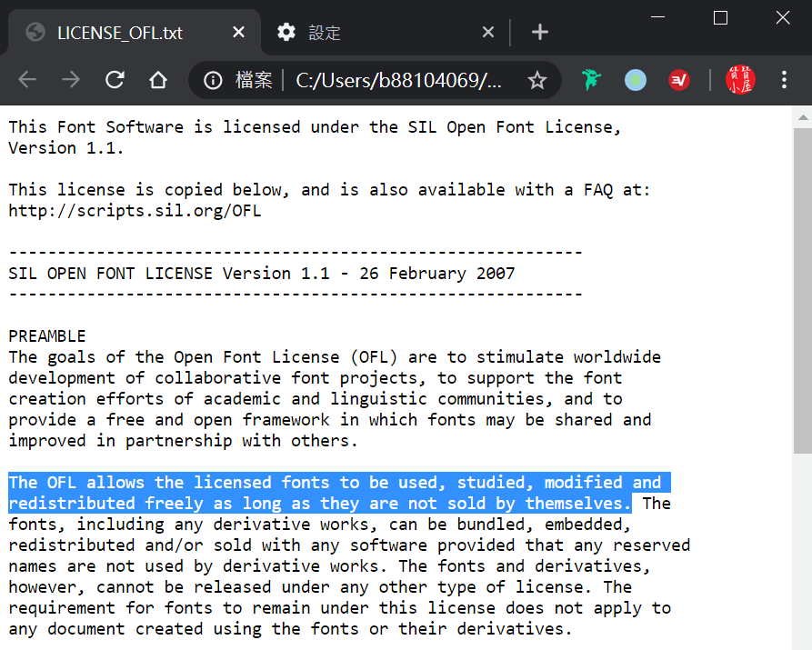Viewport: 812px width, 650px height.
Task: Click 'any document created using the fonts' line
Action: tap(290, 629)
